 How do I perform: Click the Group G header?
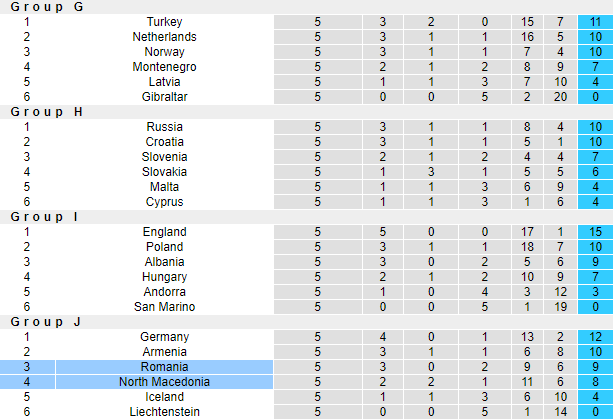(47, 7)
